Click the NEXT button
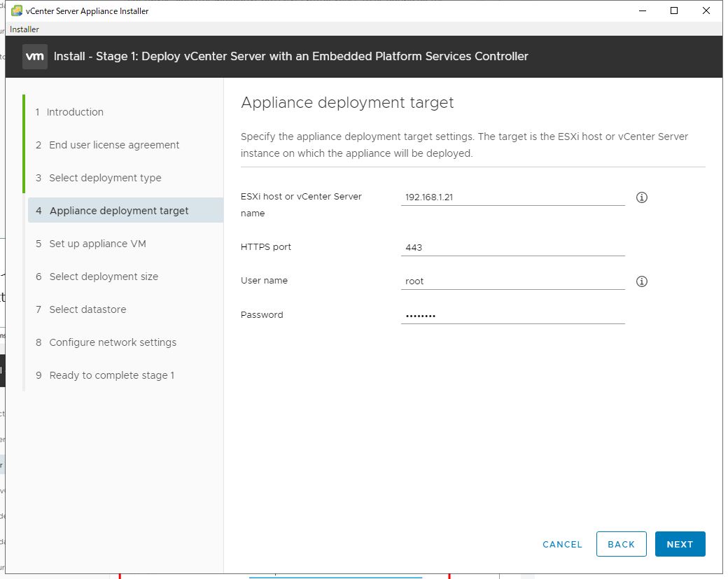 click(x=680, y=544)
